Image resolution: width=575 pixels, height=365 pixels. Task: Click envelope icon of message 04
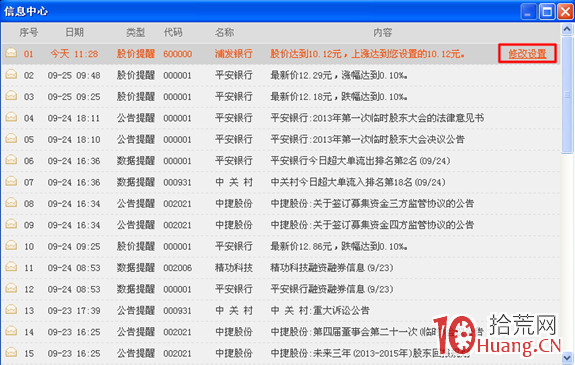[x=11, y=117]
